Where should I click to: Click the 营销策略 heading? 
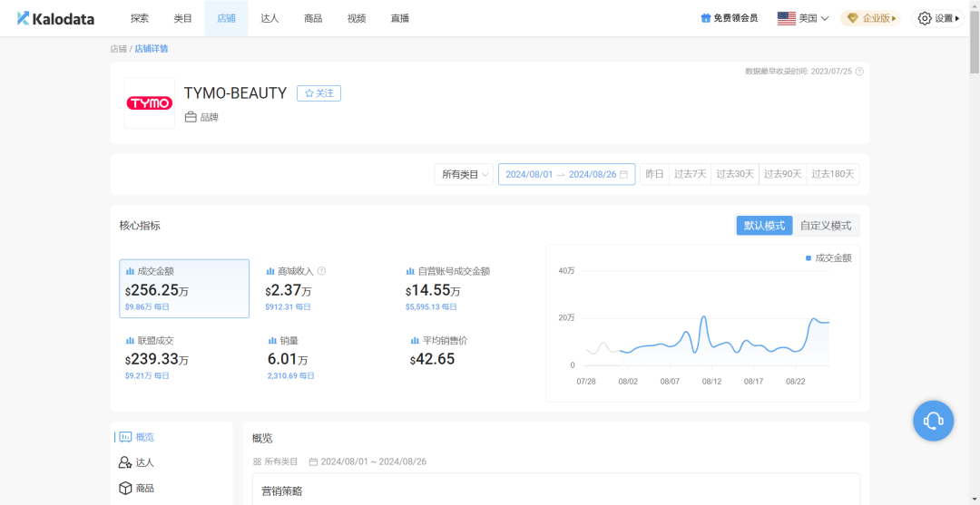(281, 491)
